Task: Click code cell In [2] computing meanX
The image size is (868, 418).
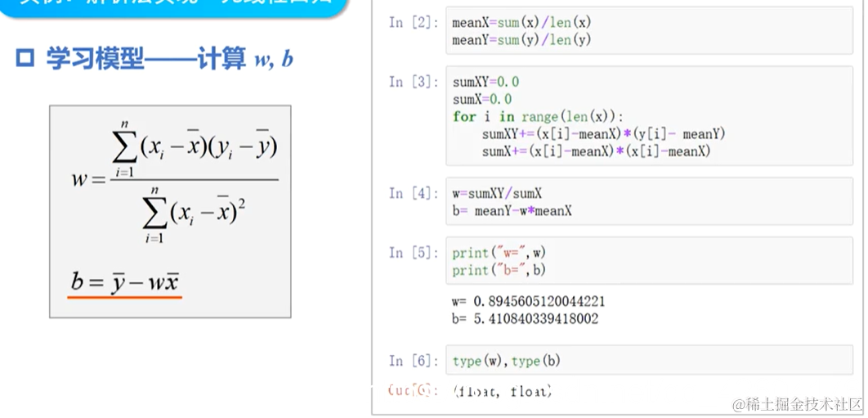Action: tap(649, 30)
